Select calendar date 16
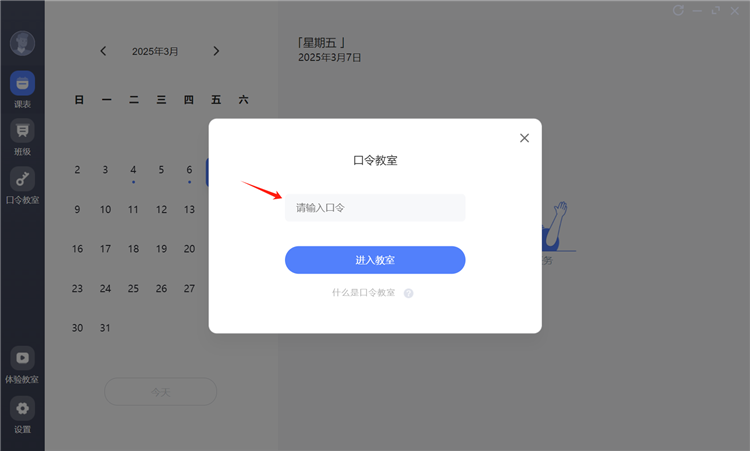750x451 pixels. coord(77,249)
